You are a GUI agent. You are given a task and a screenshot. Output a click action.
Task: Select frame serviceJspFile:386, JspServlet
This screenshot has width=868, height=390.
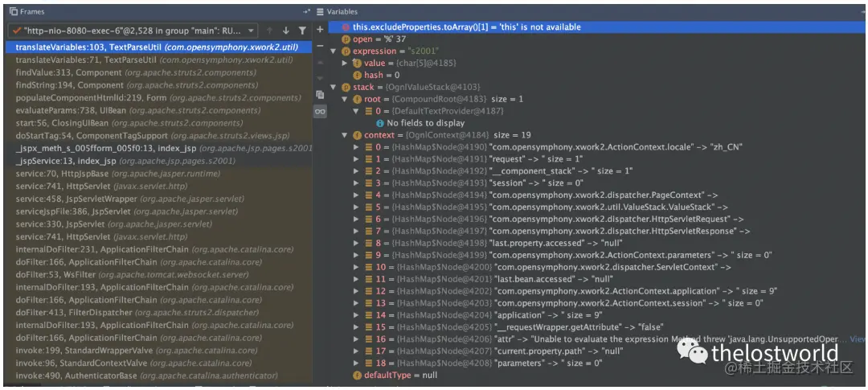(x=159, y=211)
